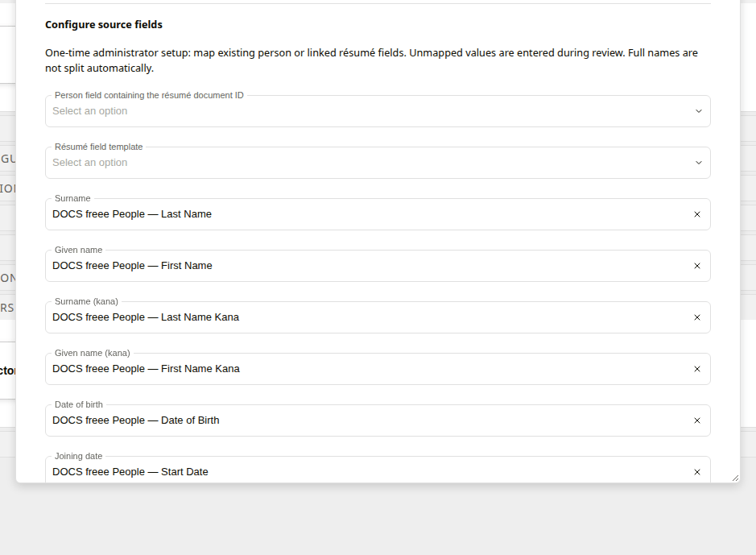
Task: Clear the Given name field mapping
Action: (696, 266)
